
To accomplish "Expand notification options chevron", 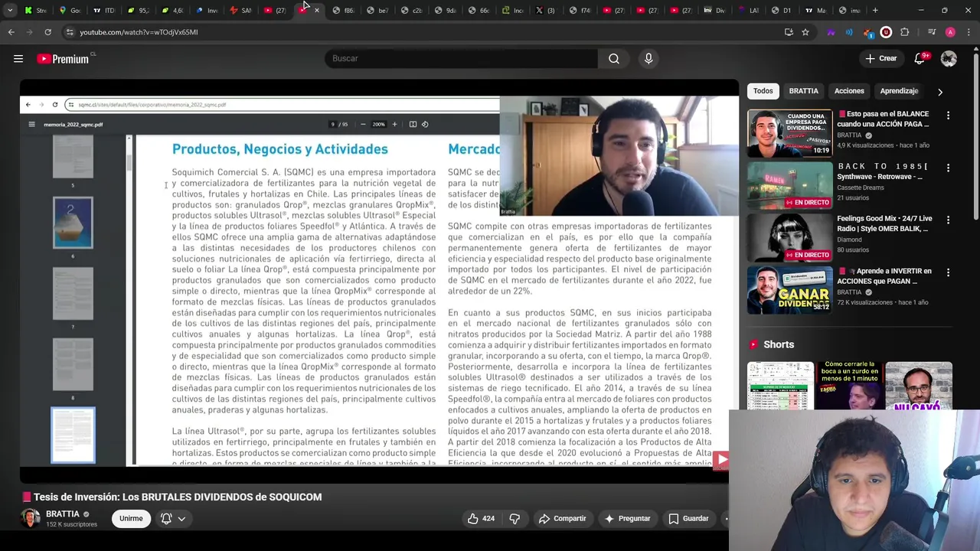I will [181, 519].
